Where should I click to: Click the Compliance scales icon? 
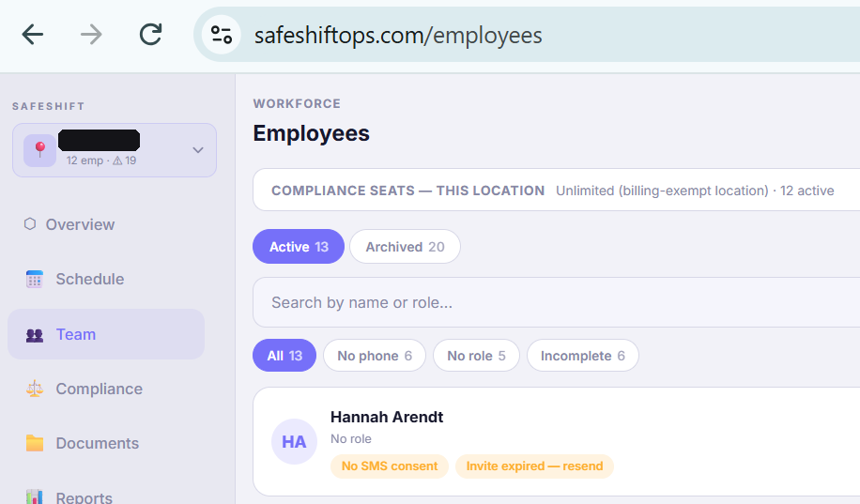35,389
